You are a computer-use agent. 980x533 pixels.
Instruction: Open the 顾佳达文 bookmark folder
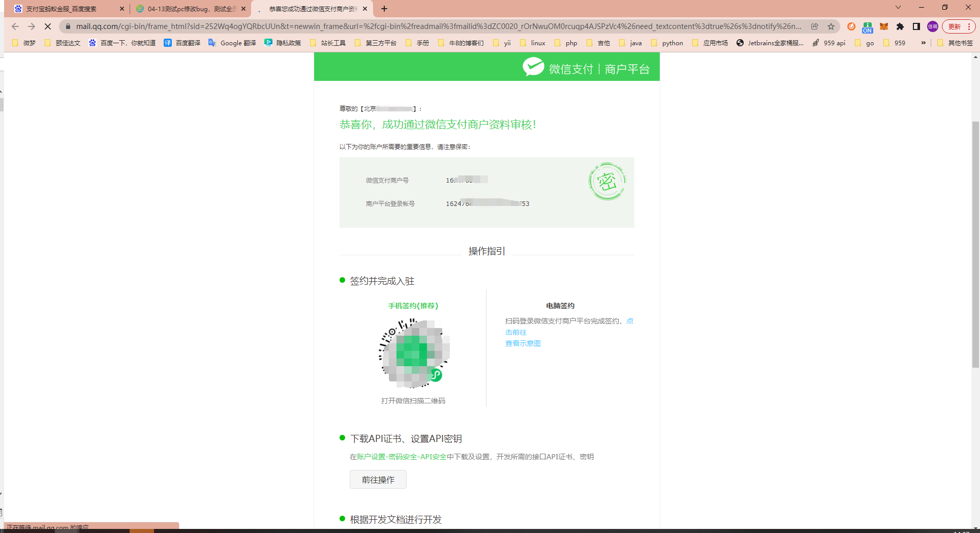pyautogui.click(x=63, y=43)
